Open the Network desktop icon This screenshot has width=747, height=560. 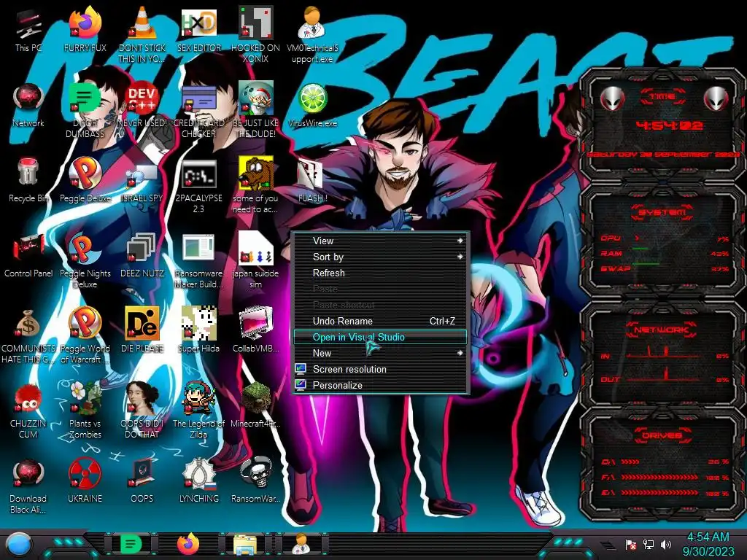(28, 105)
